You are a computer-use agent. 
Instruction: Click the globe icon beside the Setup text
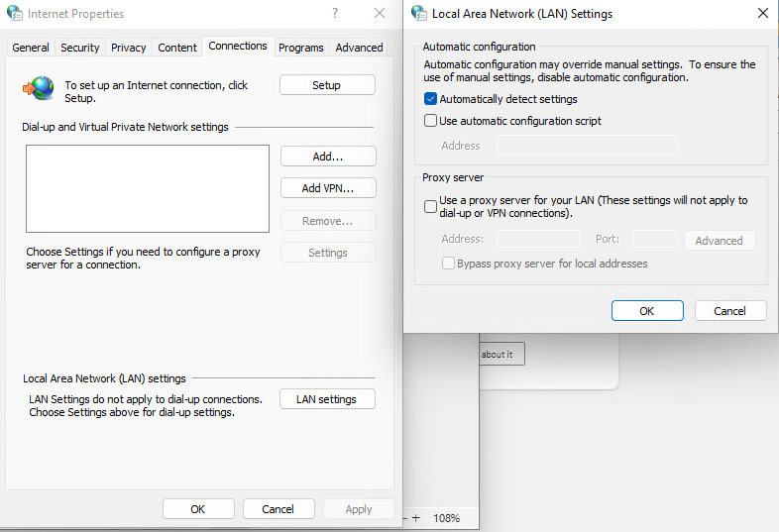pyautogui.click(x=40, y=87)
